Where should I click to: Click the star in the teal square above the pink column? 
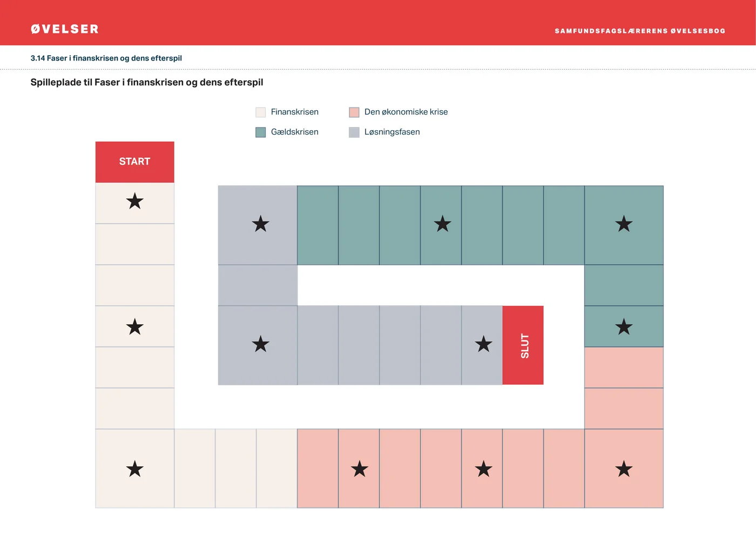[x=624, y=327]
